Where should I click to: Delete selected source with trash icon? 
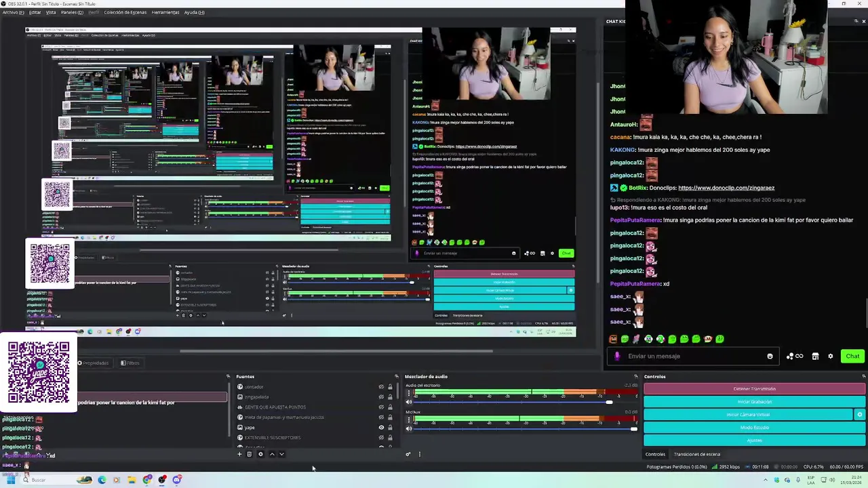pyautogui.click(x=250, y=454)
